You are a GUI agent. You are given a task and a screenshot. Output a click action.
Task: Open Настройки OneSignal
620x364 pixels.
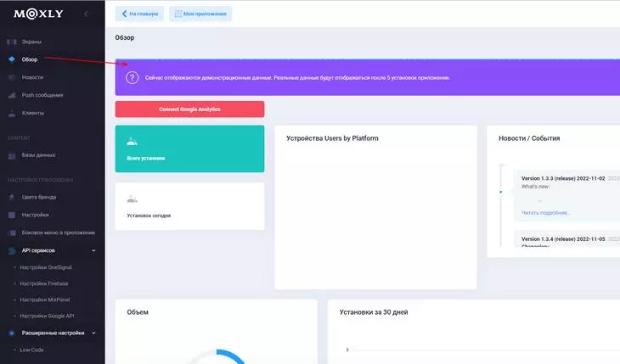pos(46,267)
